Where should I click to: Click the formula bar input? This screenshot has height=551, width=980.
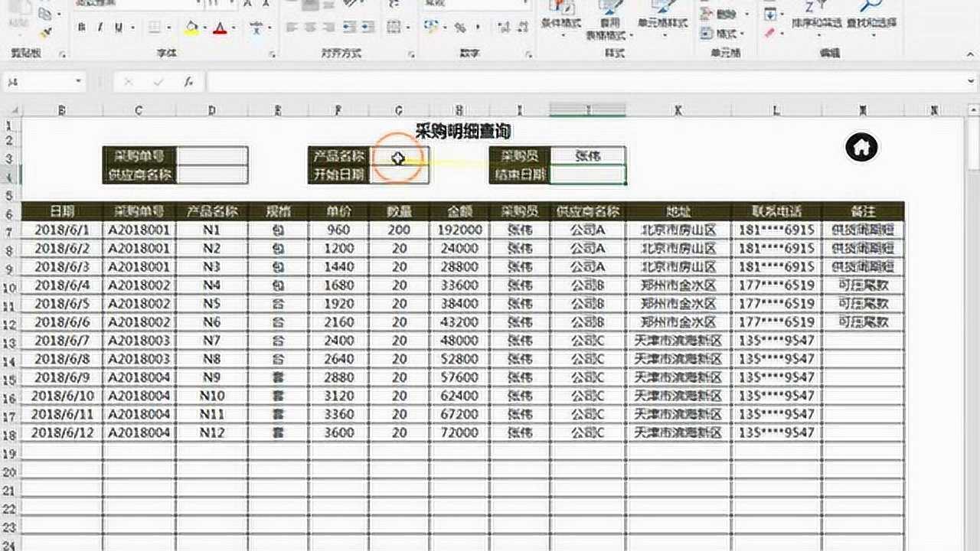click(x=586, y=81)
